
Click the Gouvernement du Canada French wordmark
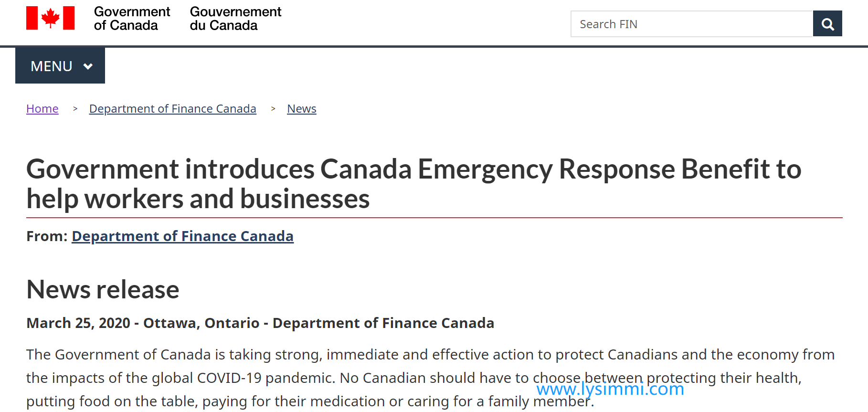pyautogui.click(x=235, y=18)
